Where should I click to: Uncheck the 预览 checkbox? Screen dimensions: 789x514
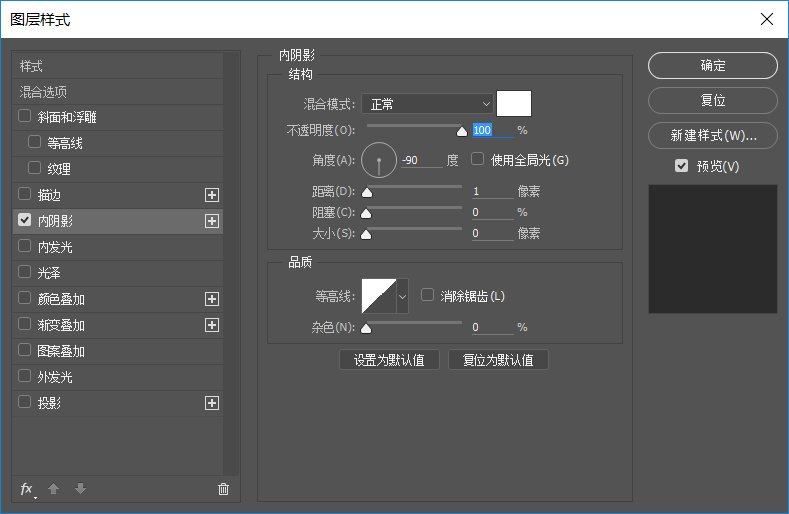click(x=682, y=166)
